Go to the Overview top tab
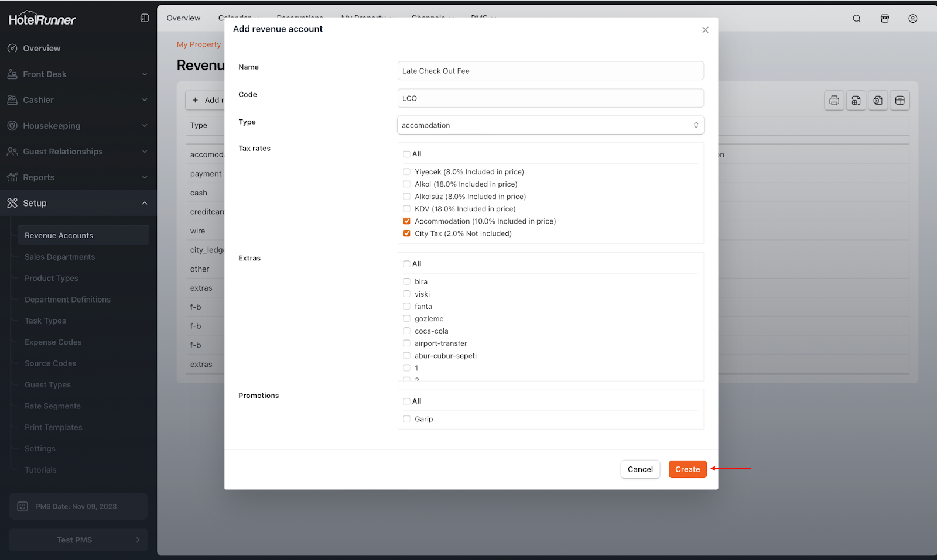 [183, 18]
